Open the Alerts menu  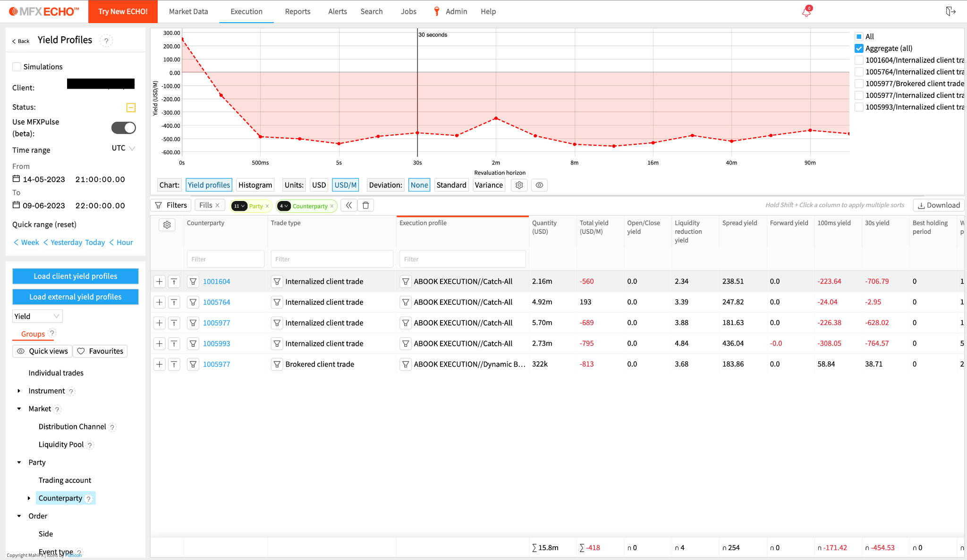pos(338,12)
